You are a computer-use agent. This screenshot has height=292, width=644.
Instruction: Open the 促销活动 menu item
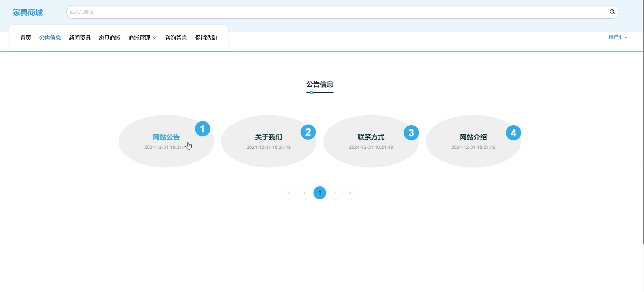pos(206,38)
